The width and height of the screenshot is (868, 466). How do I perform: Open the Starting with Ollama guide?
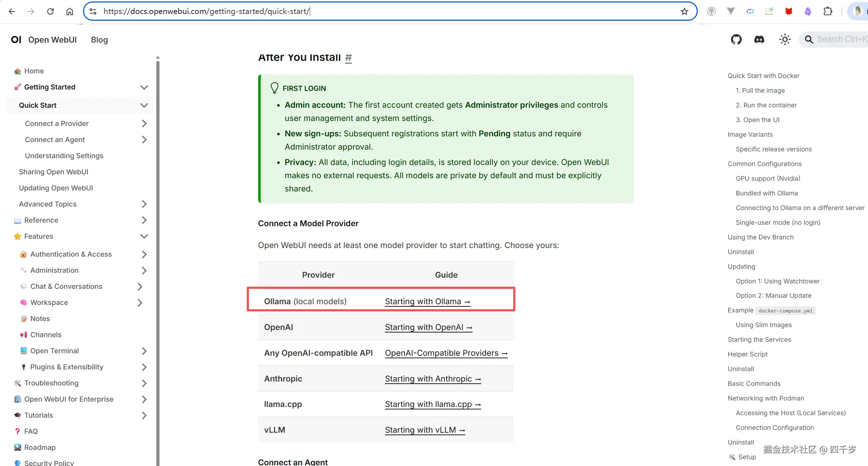[427, 301]
